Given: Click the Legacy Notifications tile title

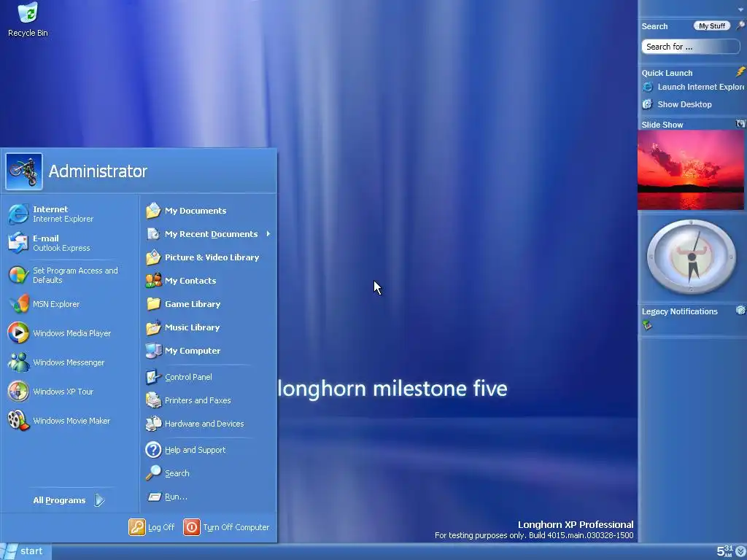Looking at the screenshot, I should point(679,311).
